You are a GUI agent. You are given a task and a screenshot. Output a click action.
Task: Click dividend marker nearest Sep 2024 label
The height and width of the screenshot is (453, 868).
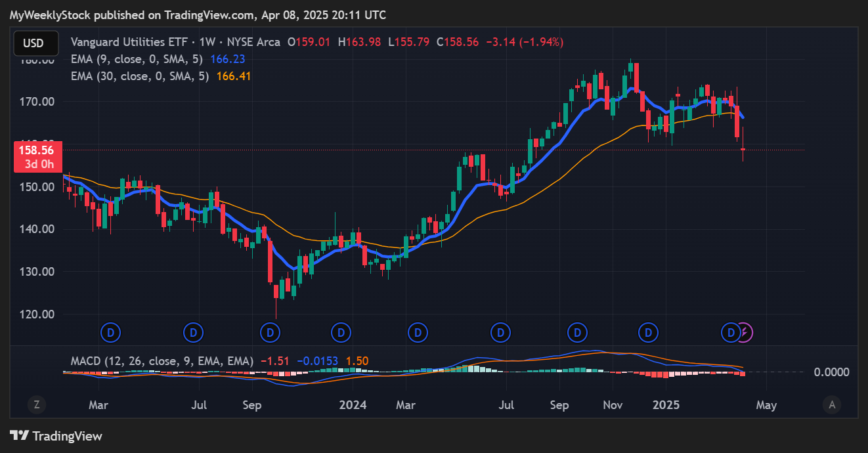coord(576,333)
